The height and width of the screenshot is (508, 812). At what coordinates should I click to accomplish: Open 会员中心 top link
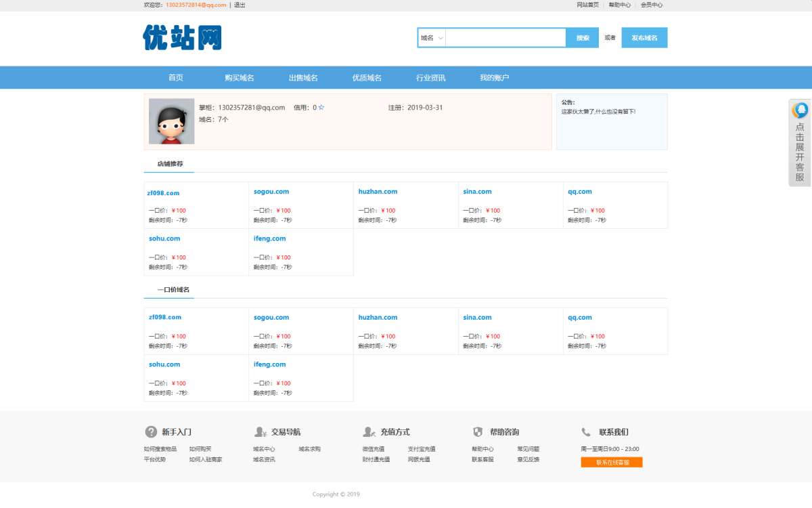click(x=651, y=5)
